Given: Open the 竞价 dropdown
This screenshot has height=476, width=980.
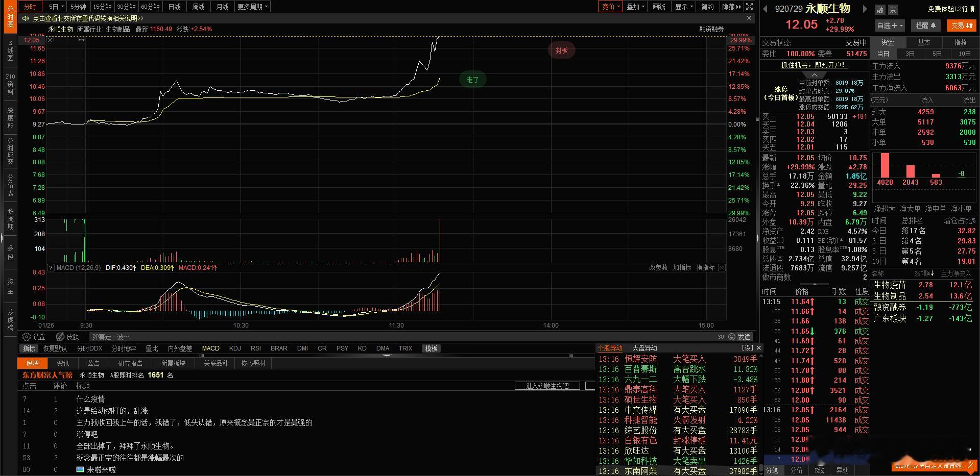Looking at the screenshot, I should (x=610, y=7).
